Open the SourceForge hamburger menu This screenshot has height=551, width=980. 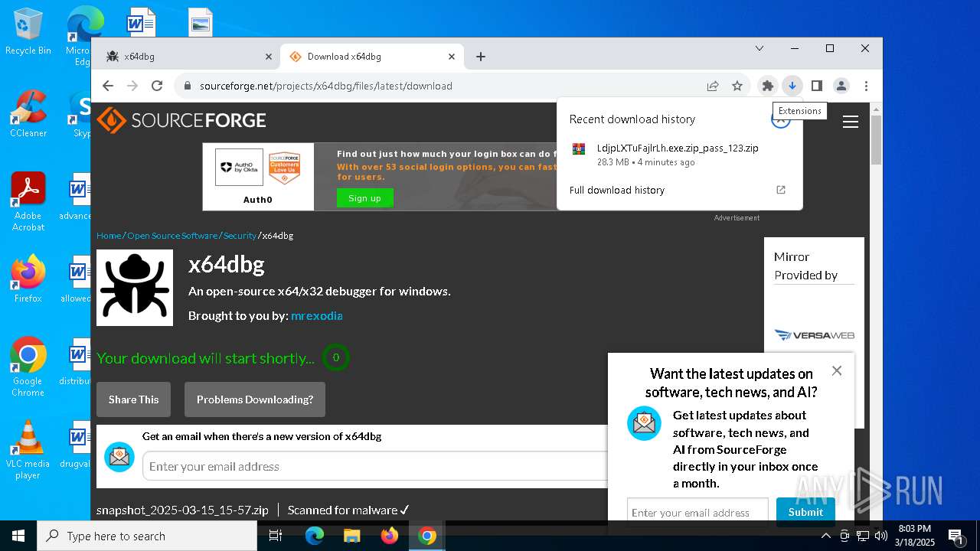pos(851,122)
